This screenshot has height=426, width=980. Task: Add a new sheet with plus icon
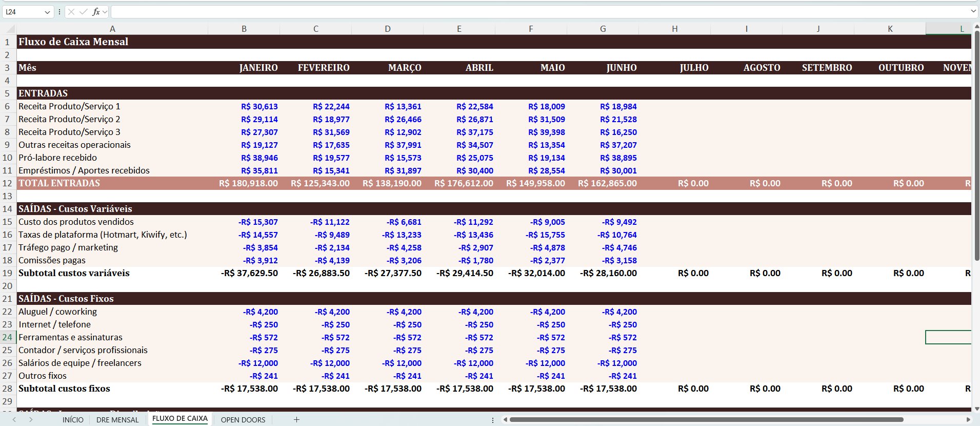(296, 419)
